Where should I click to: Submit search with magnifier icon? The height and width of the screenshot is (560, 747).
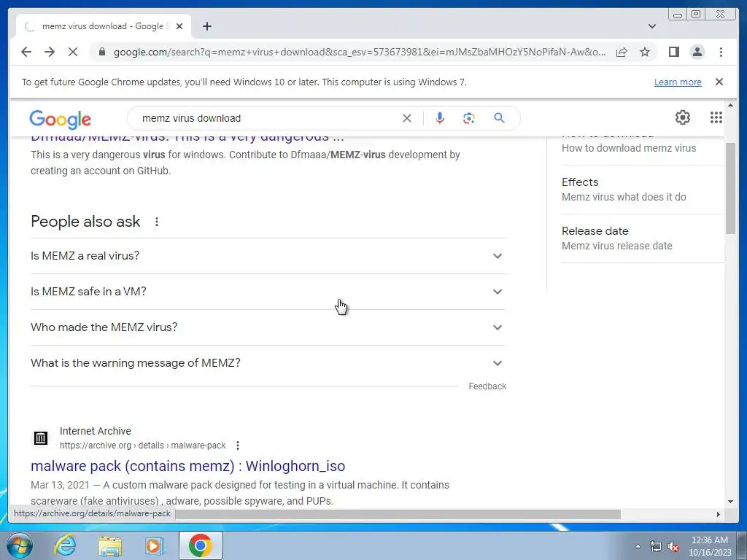pyautogui.click(x=499, y=118)
